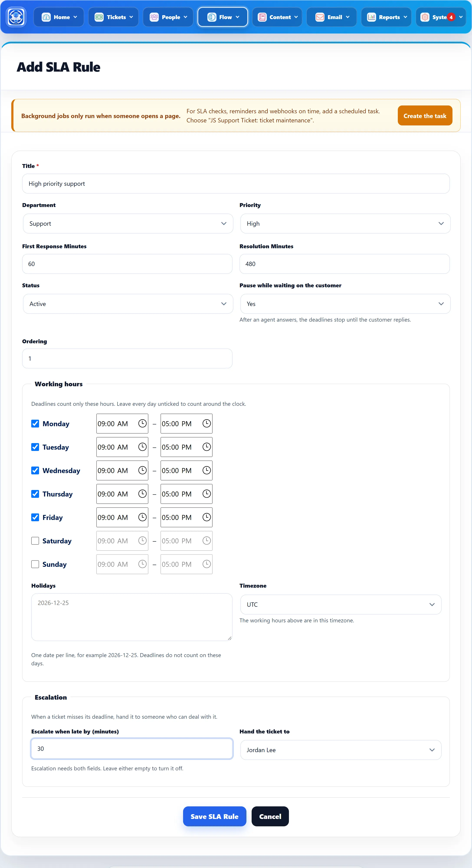Open Tuesday end time clock picker

206,447
